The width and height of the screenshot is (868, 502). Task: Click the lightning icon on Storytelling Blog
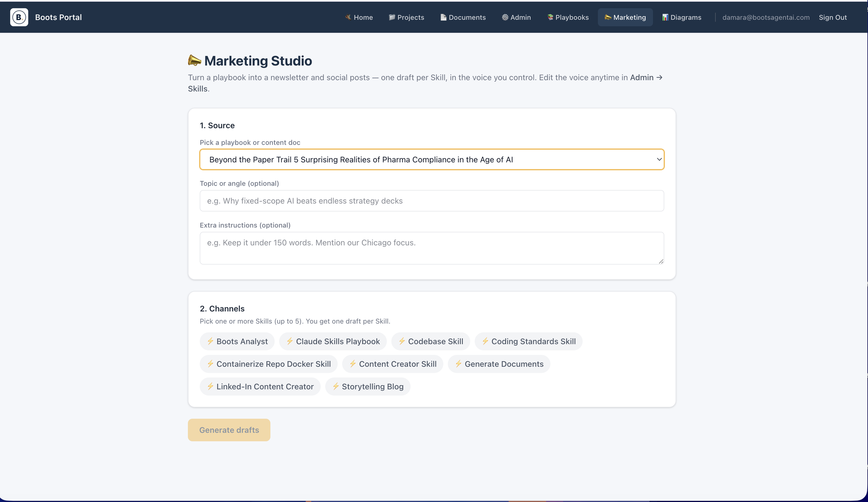336,386
